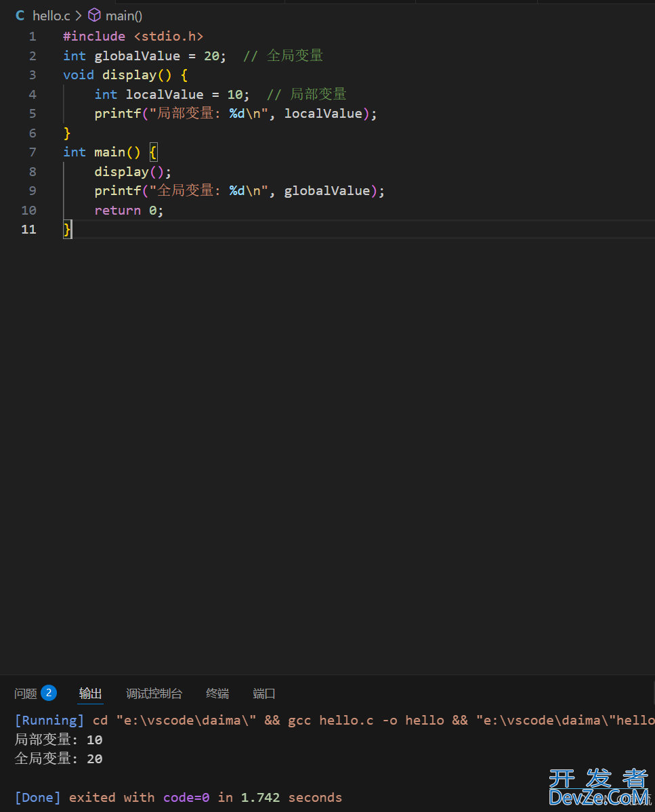Click 'int main()' function header
This screenshot has width=655, height=812.
pos(102,152)
